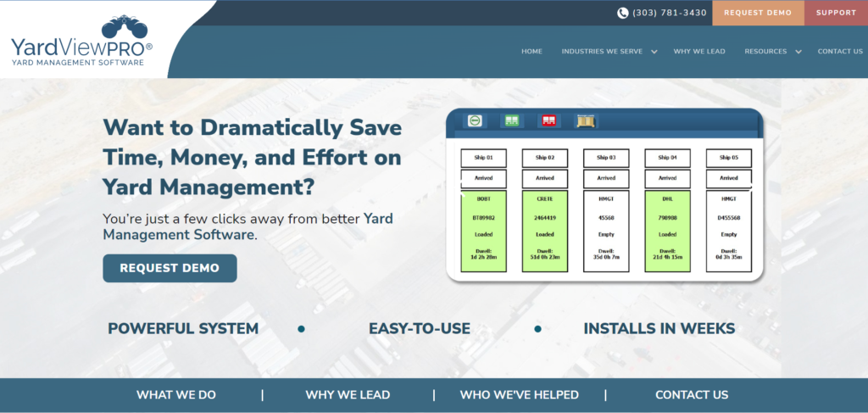Click the POWERFUL SYSTEM heading

183,329
